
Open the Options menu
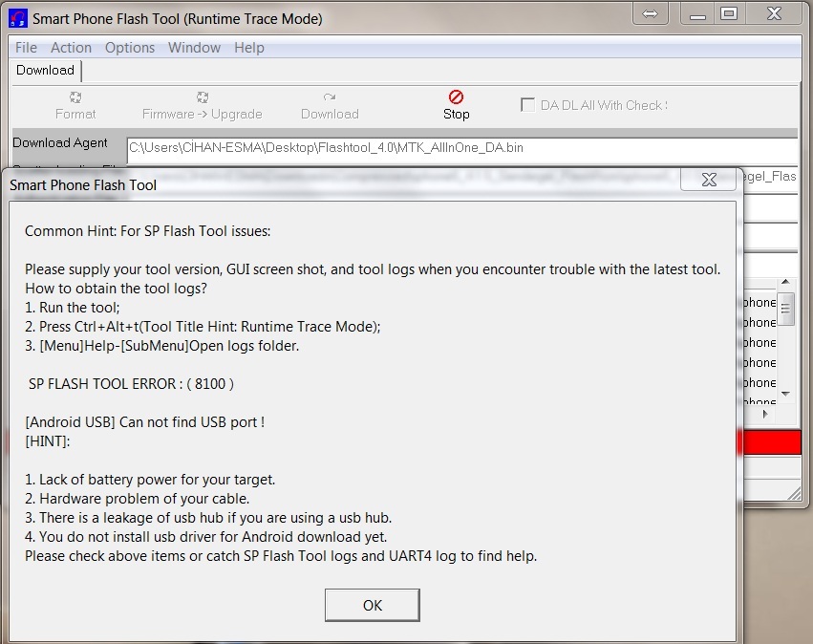coord(130,48)
